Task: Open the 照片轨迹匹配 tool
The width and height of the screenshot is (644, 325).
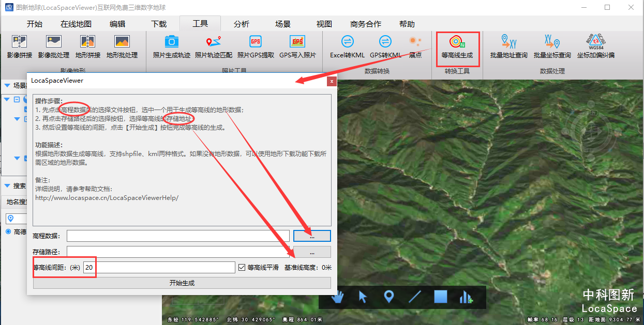Action: 214,47
